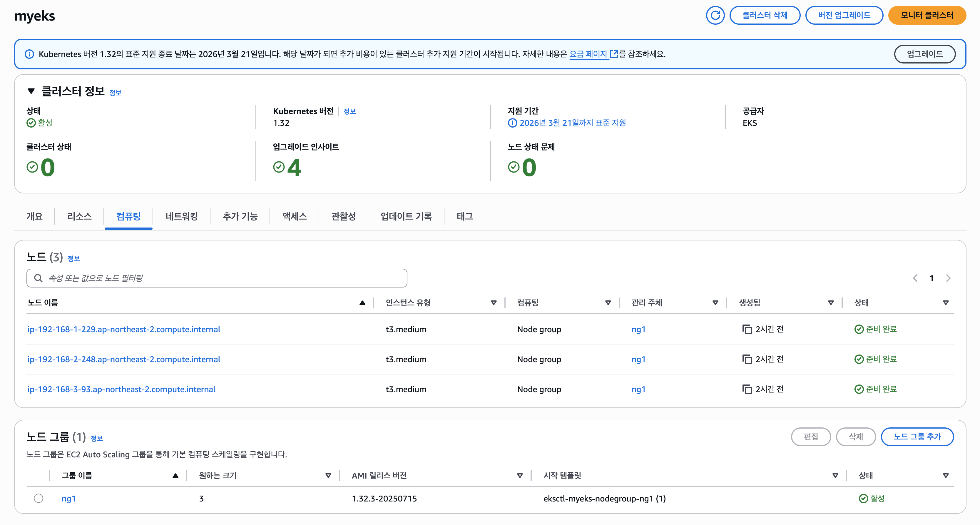Sort node groups by AMI 릴리스 버전
The height and width of the screenshot is (525, 980).
tap(520, 476)
